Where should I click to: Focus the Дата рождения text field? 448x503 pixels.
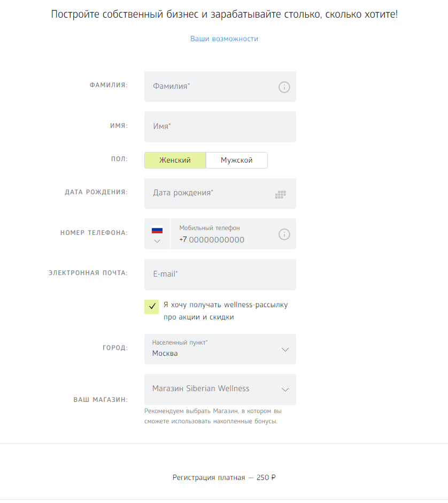[208, 193]
